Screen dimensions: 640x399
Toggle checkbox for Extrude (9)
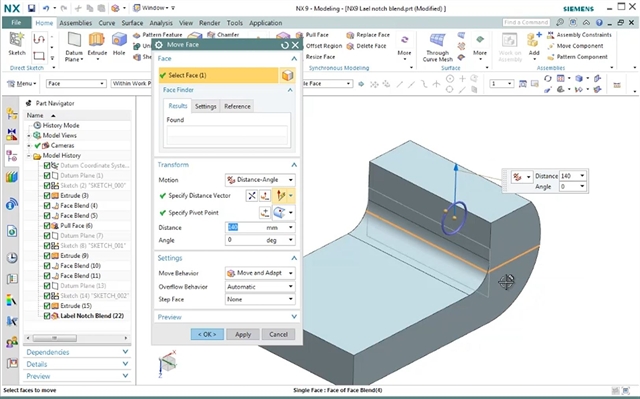tap(47, 256)
